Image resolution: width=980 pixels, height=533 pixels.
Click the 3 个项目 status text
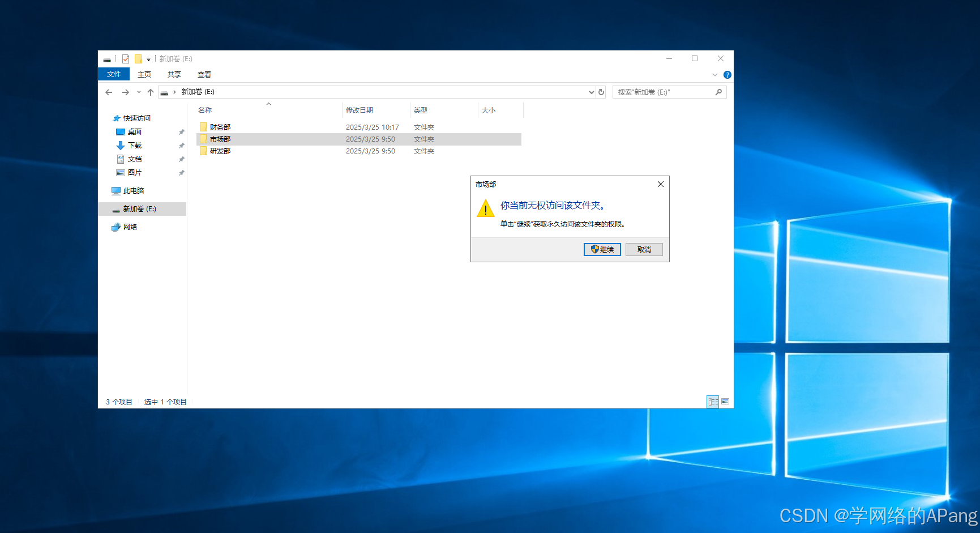click(119, 402)
